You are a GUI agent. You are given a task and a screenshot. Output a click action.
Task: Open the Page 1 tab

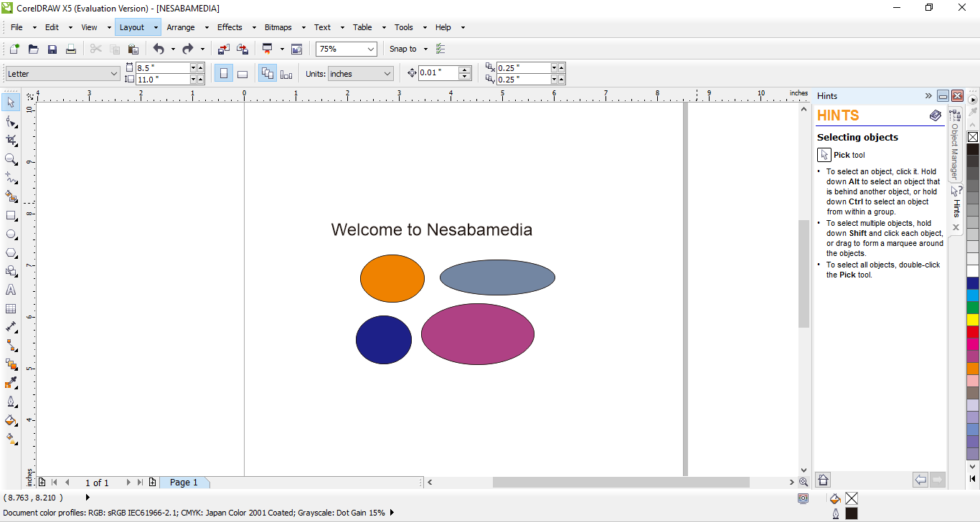[184, 483]
